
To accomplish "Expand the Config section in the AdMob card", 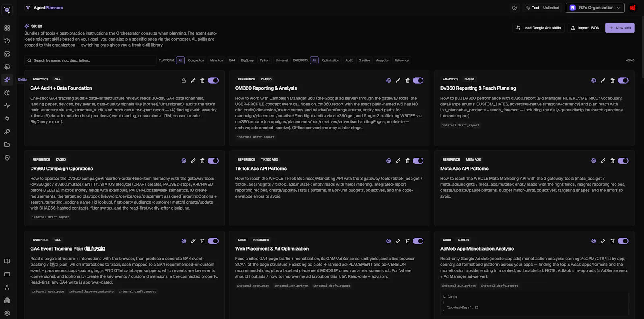I will pyautogui.click(x=450, y=297).
